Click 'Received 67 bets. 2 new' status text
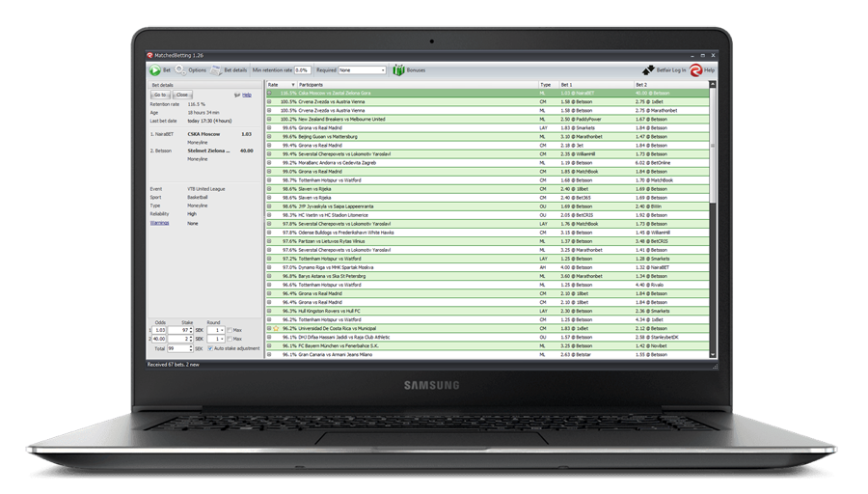The image size is (868, 494). 174,365
